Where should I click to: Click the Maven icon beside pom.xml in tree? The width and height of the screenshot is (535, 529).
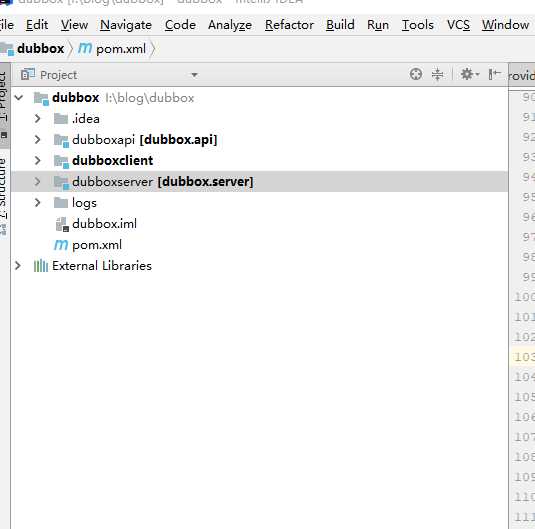pyautogui.click(x=61, y=245)
